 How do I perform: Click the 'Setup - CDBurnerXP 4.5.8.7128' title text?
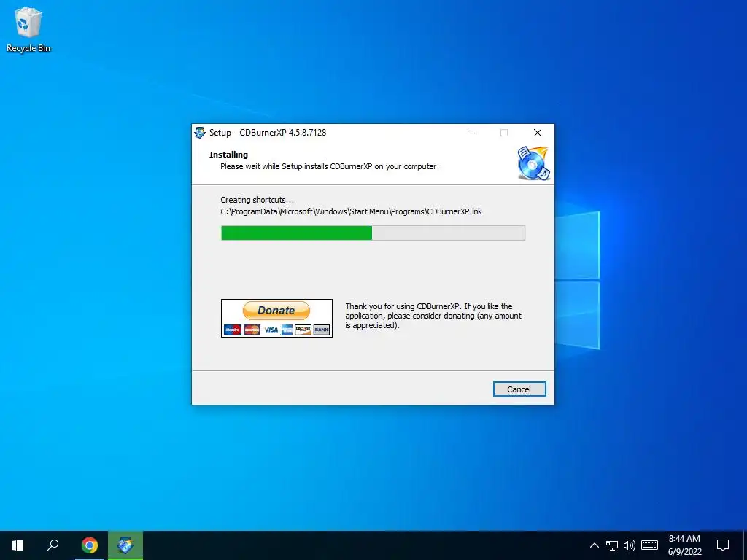(268, 133)
